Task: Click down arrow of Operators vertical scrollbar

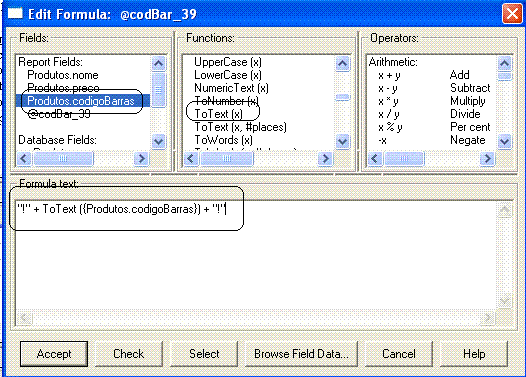Action: pyautogui.click(x=505, y=141)
